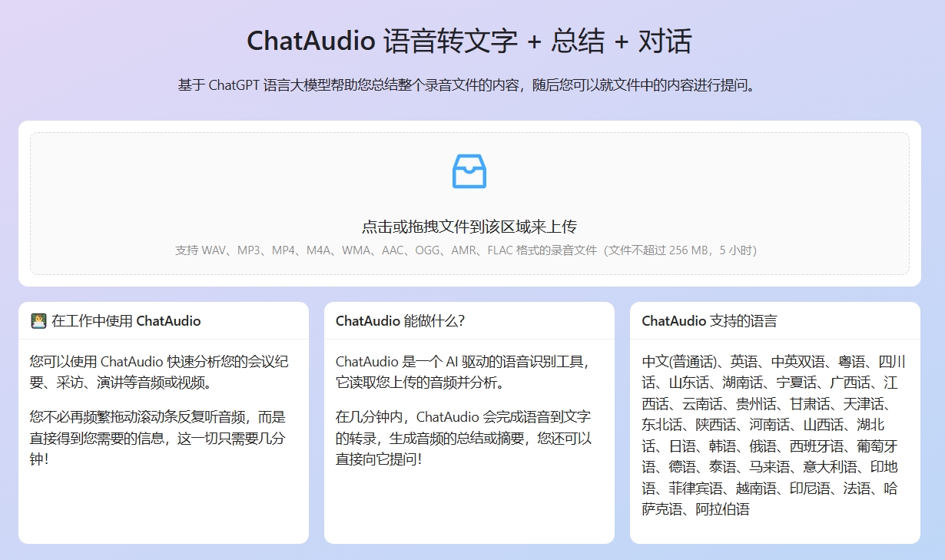Click the upload text 点击或拖拽文件到该区域来上传
Image resolution: width=945 pixels, height=560 pixels.
pos(469,227)
